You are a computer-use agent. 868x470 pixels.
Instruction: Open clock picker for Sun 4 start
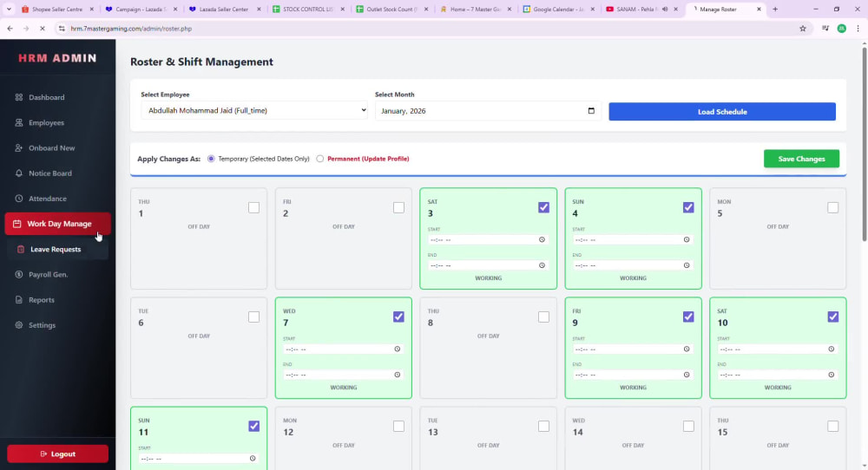[687, 240]
